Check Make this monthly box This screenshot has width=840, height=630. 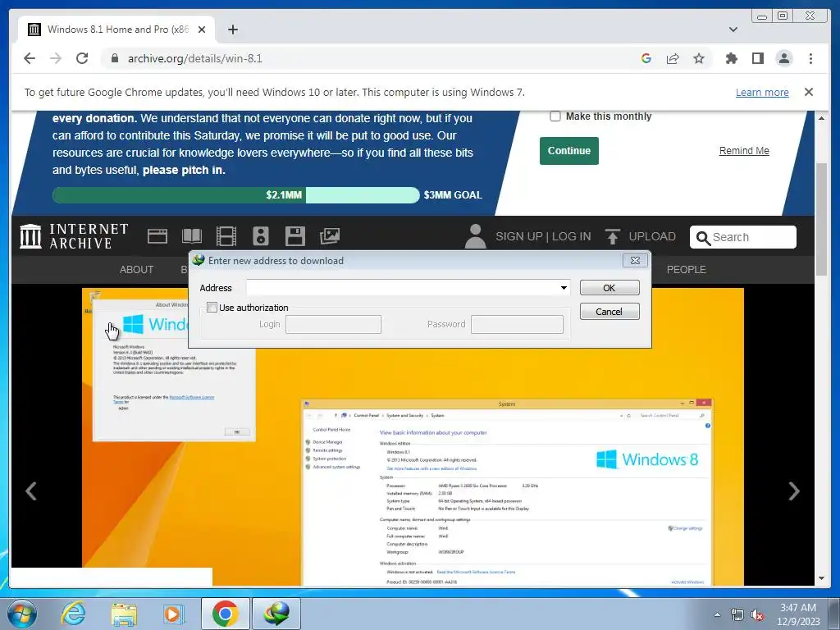click(x=555, y=116)
